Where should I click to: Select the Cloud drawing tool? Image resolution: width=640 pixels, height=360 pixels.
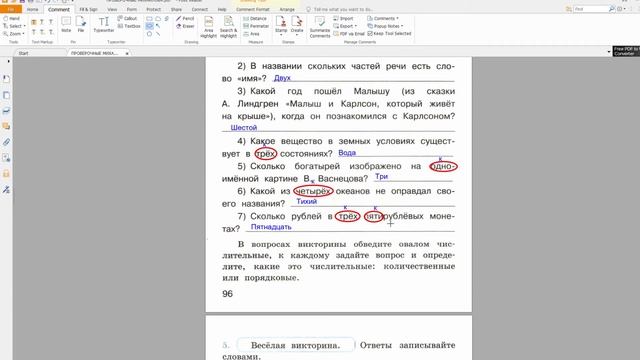[158, 19]
